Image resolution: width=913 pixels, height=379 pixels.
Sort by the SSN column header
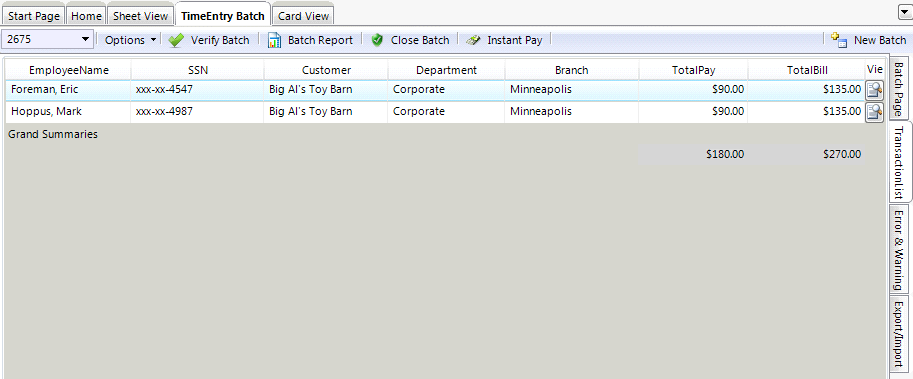click(198, 70)
